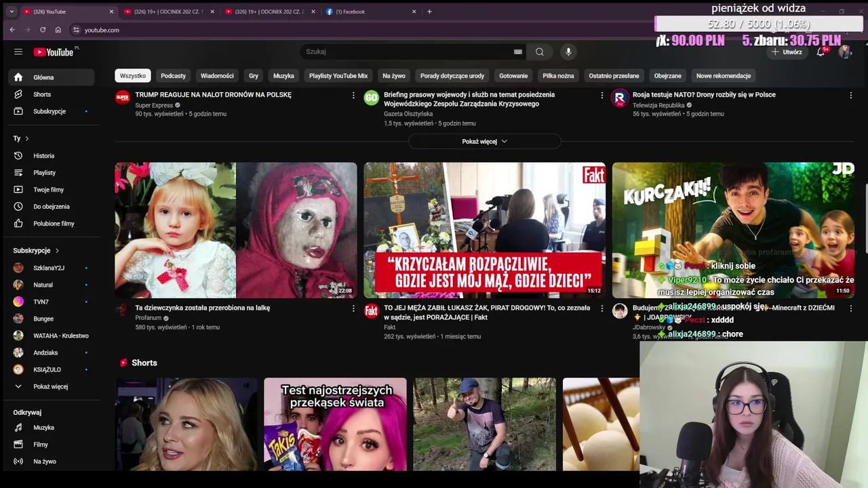Open options for Ta dziewczynka video
Screen dimensions: 868x488
pyautogui.click(x=353, y=308)
